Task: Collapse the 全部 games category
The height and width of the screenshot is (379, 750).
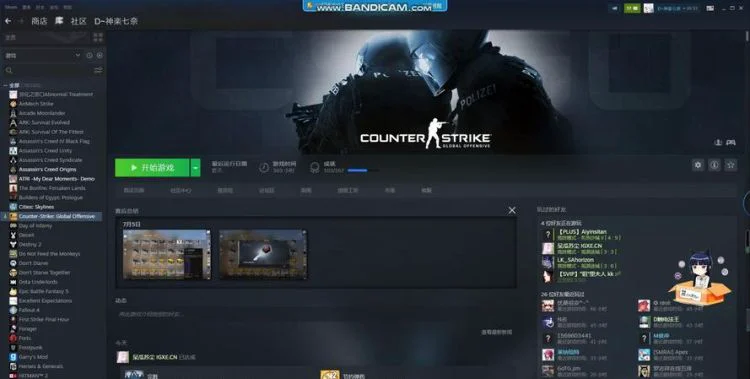Action: [x=5, y=85]
